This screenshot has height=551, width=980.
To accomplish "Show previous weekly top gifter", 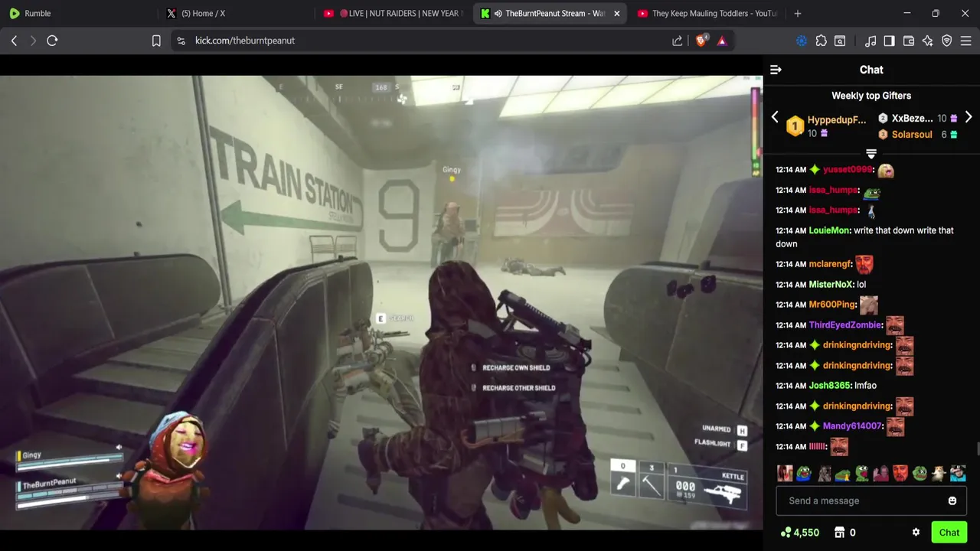I will pos(775,117).
